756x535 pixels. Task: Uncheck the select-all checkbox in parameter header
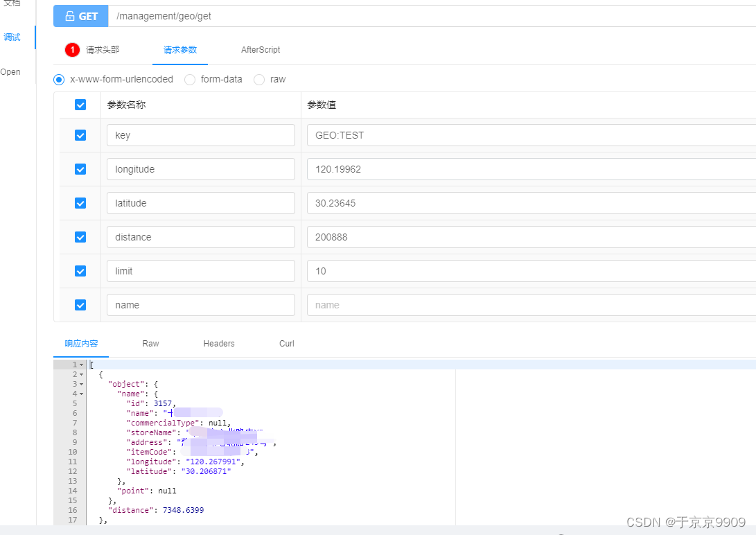80,104
